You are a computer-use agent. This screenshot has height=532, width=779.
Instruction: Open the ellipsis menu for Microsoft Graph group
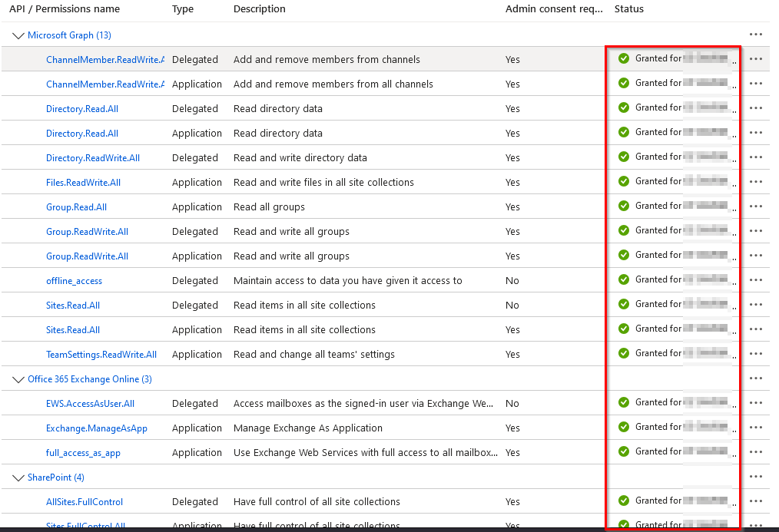[756, 35]
